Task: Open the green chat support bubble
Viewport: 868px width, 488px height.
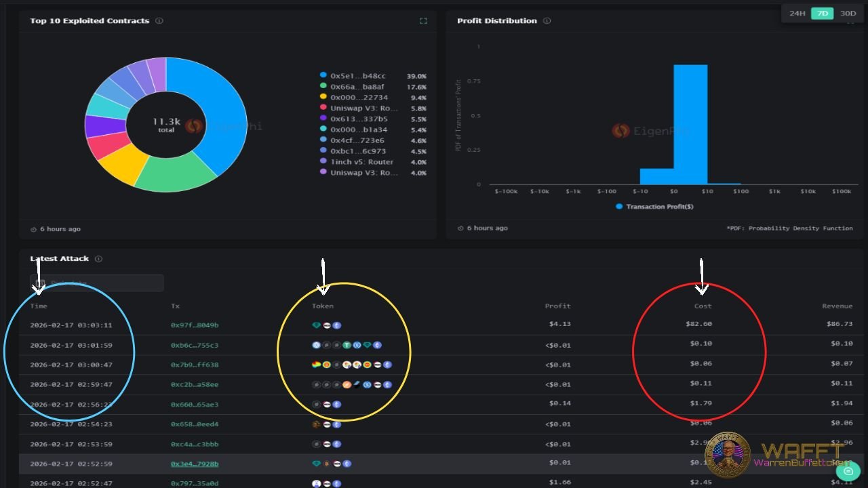Action: coord(849,470)
